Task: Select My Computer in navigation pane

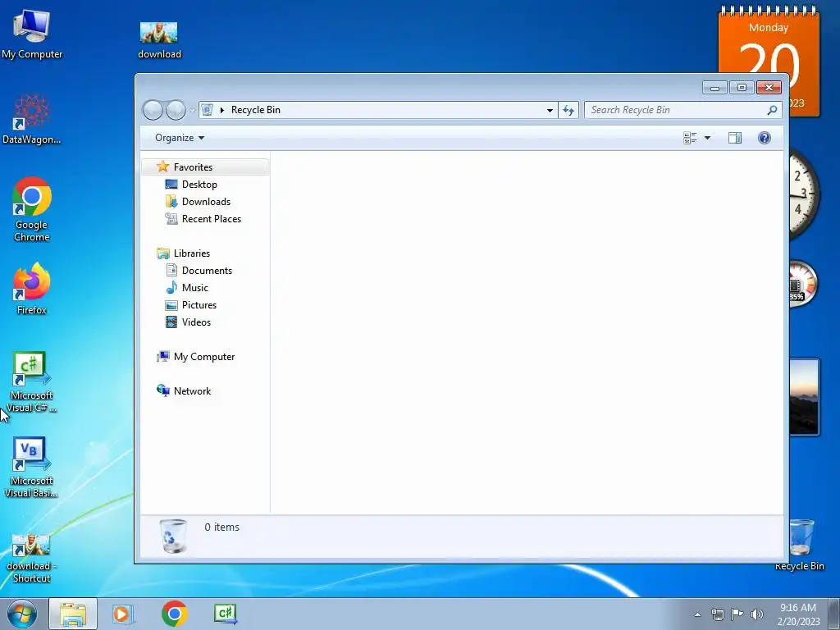Action: 203,357
